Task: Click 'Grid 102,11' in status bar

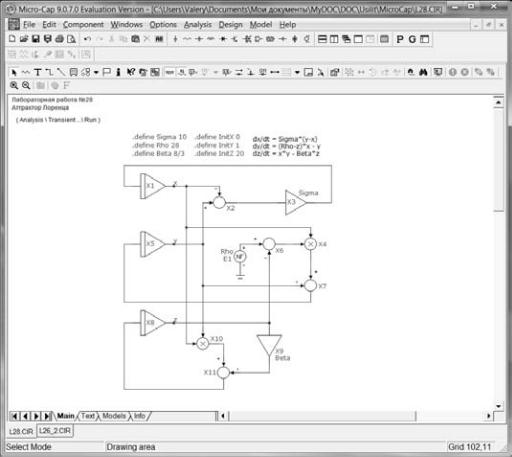Action: tap(469, 447)
